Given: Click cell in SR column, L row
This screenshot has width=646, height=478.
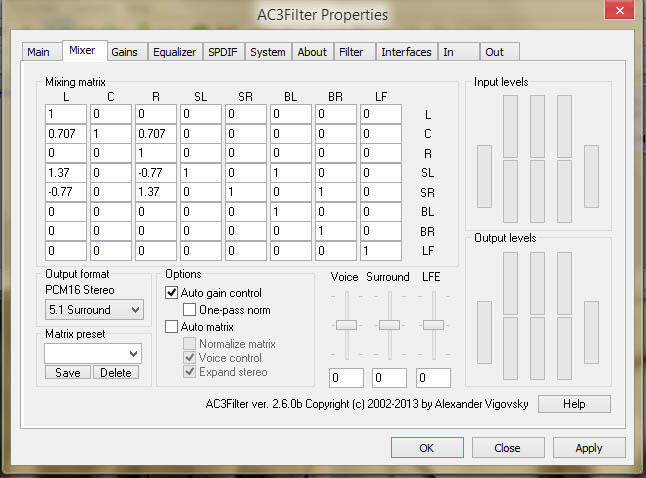Looking at the screenshot, I should point(246,114).
